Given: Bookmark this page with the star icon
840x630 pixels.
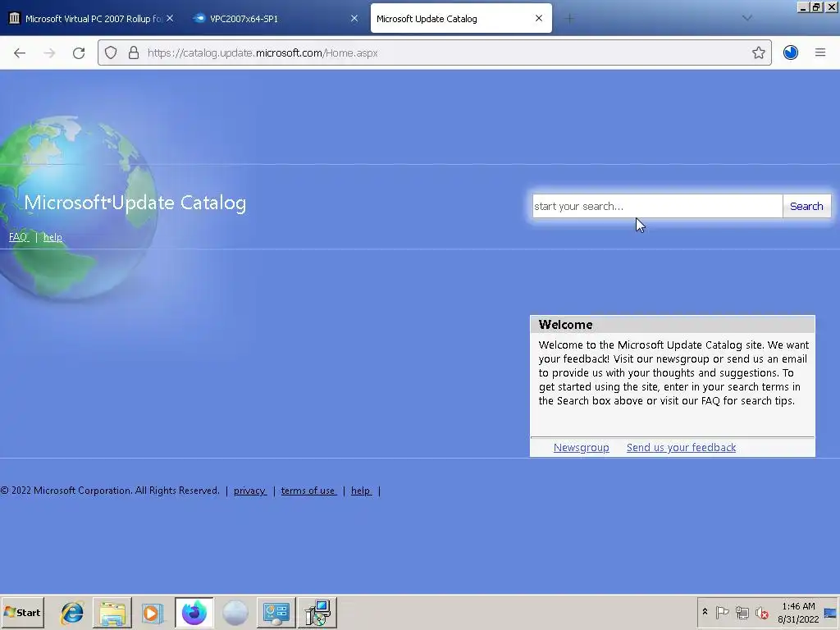Looking at the screenshot, I should pos(758,52).
